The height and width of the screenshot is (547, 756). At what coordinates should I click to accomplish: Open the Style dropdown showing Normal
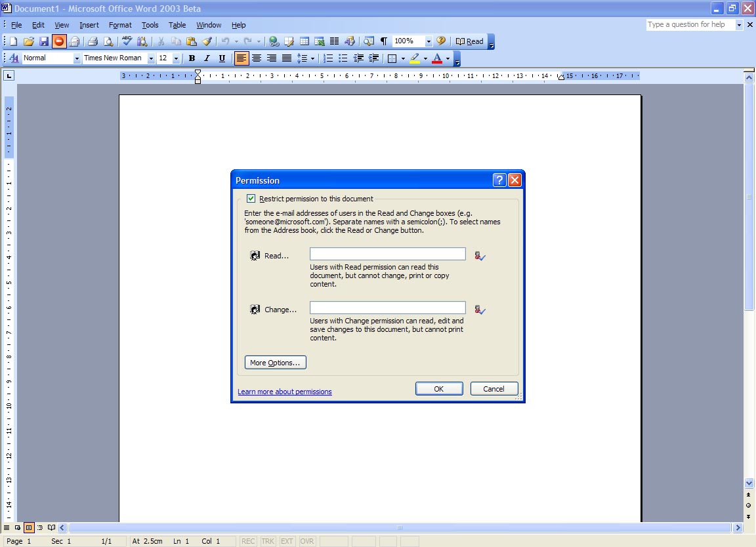click(x=77, y=58)
